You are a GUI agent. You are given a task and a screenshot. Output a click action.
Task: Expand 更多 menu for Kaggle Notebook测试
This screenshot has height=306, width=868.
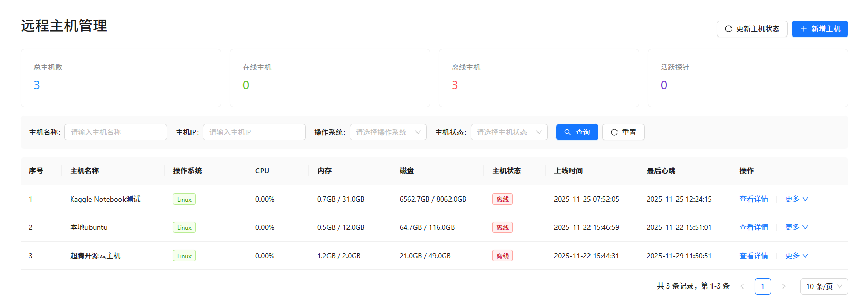click(796, 199)
